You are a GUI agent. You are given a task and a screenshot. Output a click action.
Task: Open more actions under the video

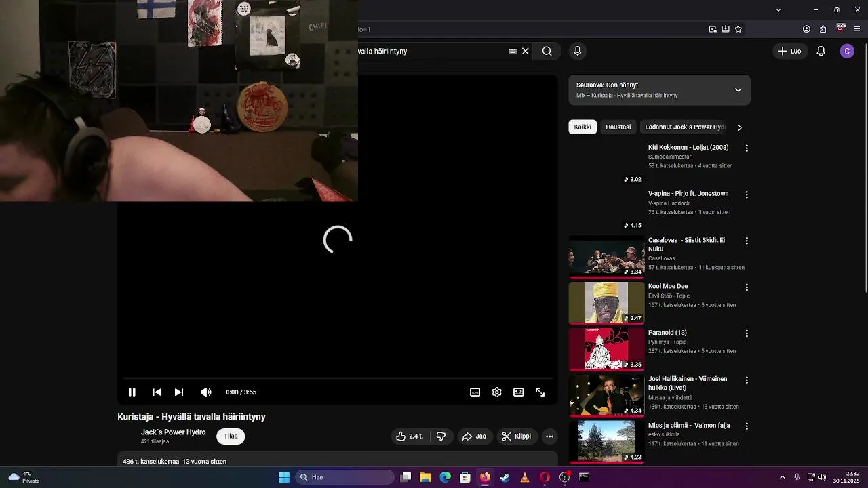550,436
